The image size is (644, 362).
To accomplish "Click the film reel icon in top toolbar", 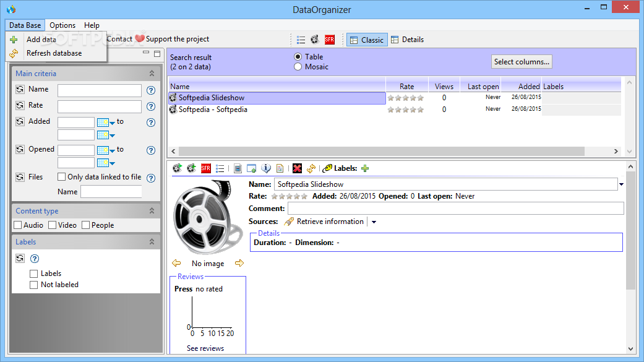I will (x=315, y=40).
